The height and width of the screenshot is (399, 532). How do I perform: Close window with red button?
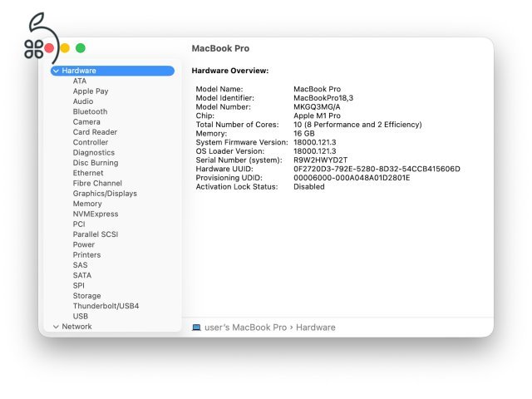[x=49, y=48]
